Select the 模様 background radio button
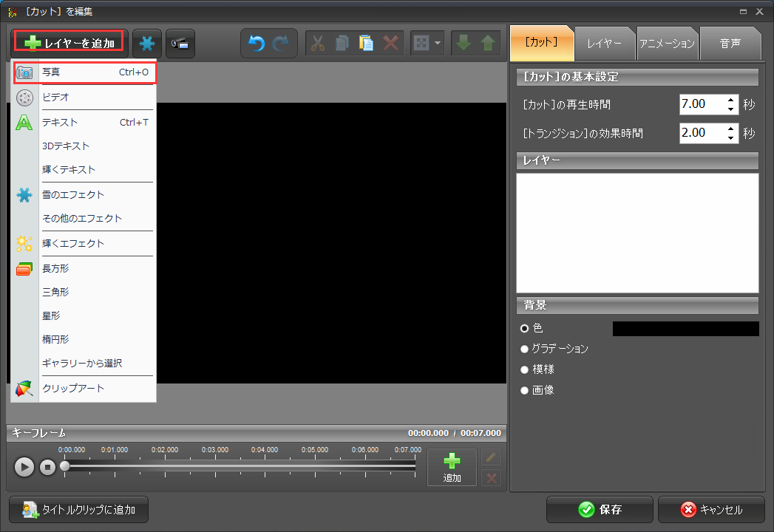Image resolution: width=774 pixels, height=532 pixels. pos(525,369)
